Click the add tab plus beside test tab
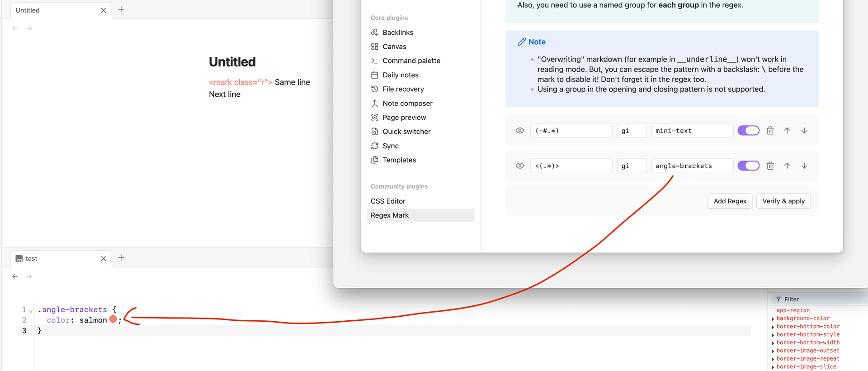 pyautogui.click(x=121, y=258)
